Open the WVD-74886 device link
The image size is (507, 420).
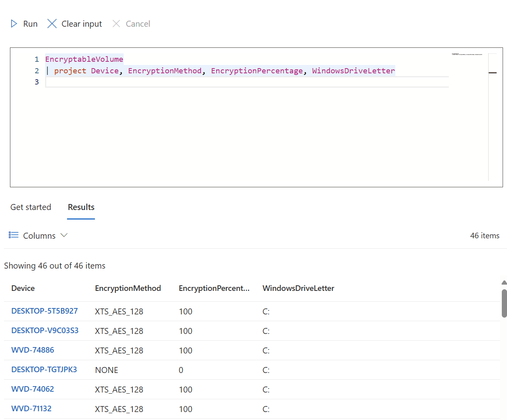tap(33, 350)
